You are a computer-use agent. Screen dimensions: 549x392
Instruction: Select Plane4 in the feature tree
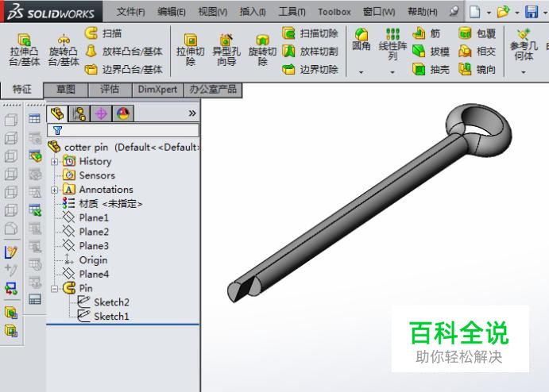[x=86, y=274]
